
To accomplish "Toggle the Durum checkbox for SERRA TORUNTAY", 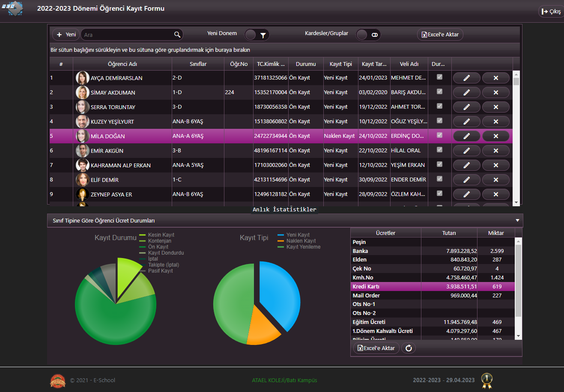I will click(439, 106).
